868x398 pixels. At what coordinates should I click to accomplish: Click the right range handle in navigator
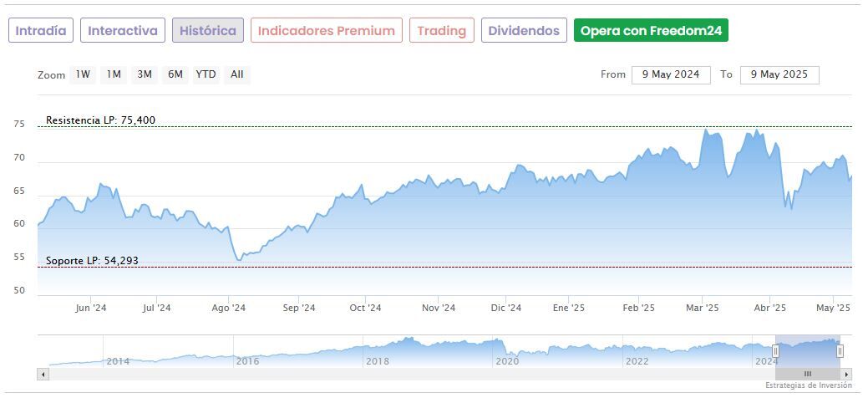(x=840, y=351)
